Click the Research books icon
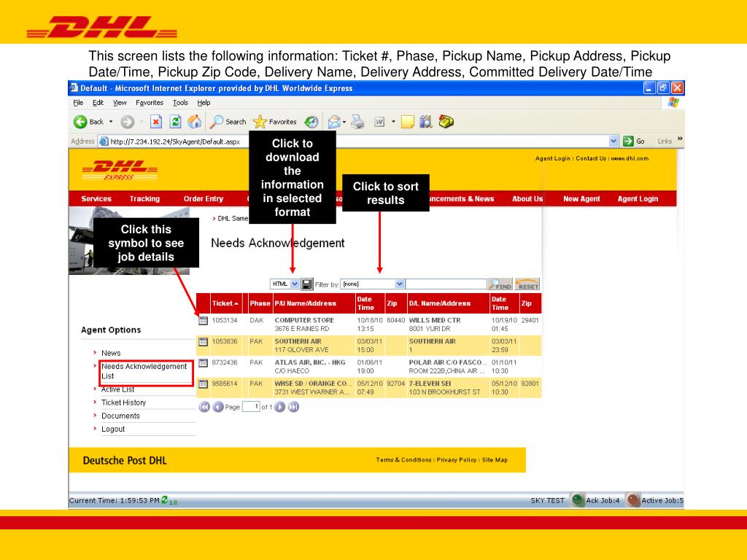The image size is (747, 560). click(x=426, y=122)
